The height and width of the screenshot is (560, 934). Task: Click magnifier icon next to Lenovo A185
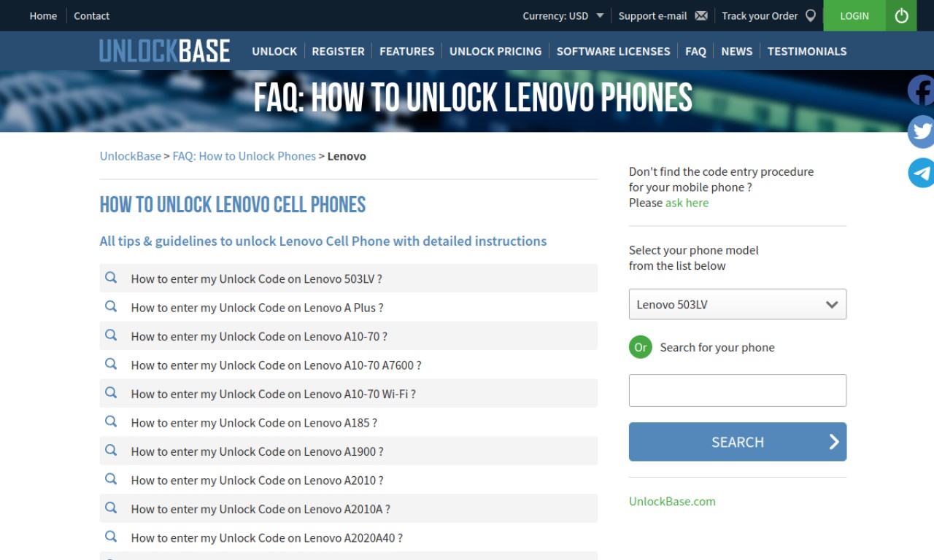coord(111,421)
